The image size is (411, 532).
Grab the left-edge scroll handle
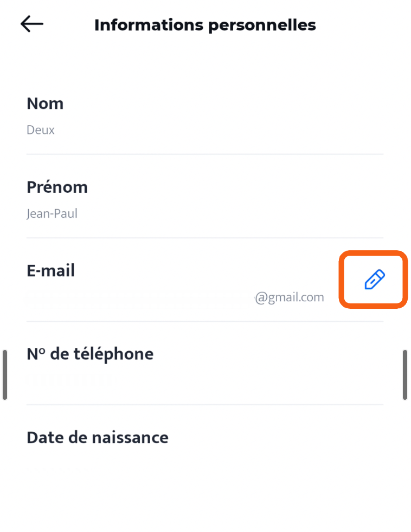click(x=5, y=375)
